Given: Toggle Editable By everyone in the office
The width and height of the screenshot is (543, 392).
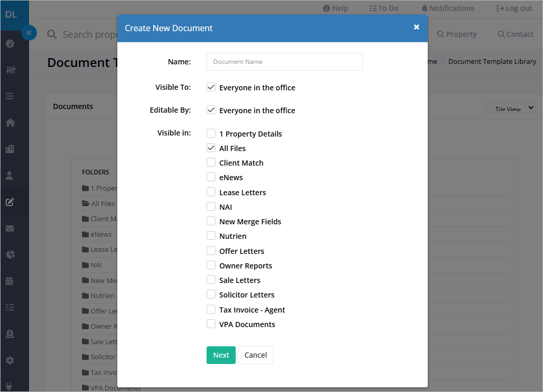Looking at the screenshot, I should coord(211,110).
